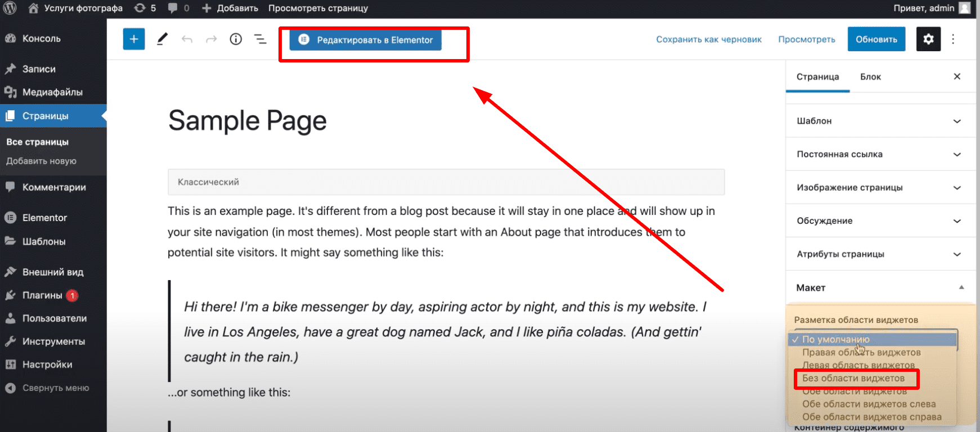The width and height of the screenshot is (980, 432).
Task: Close the settings panel with X
Action: point(957,76)
